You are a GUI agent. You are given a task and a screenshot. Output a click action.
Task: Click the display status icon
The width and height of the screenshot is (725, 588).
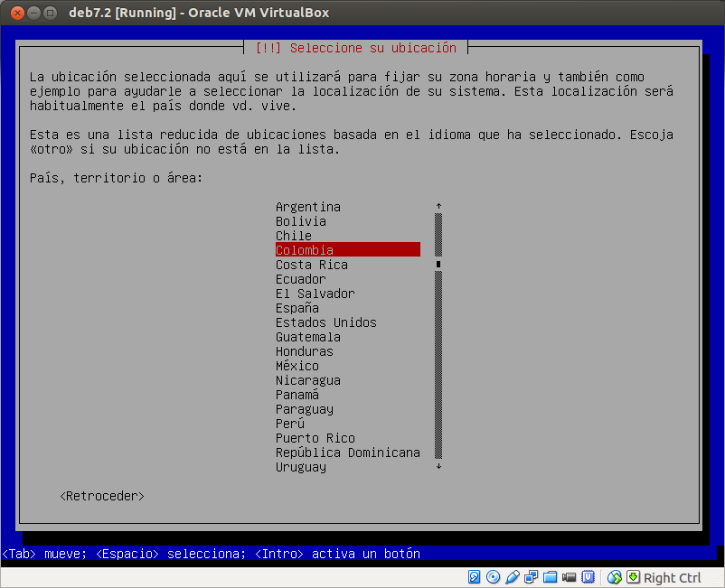tap(588, 577)
